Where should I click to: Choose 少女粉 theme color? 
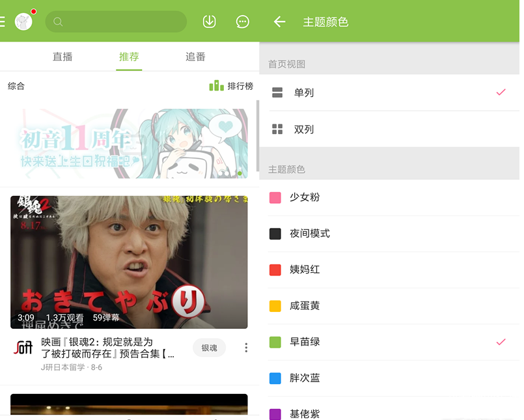click(389, 197)
